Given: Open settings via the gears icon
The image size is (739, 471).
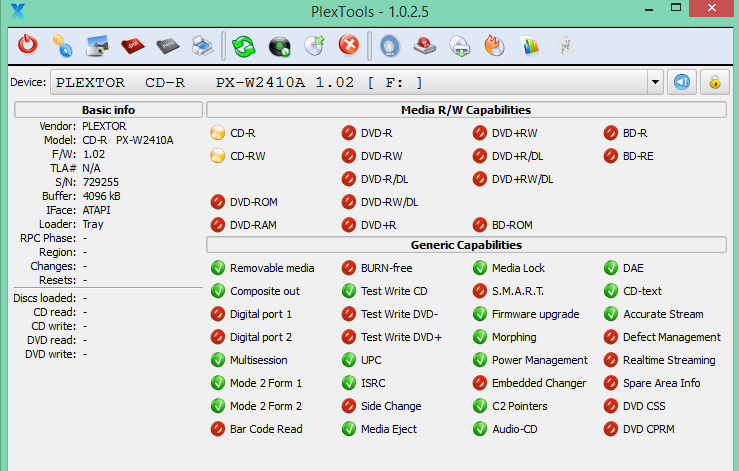Looking at the screenshot, I should 62,46.
